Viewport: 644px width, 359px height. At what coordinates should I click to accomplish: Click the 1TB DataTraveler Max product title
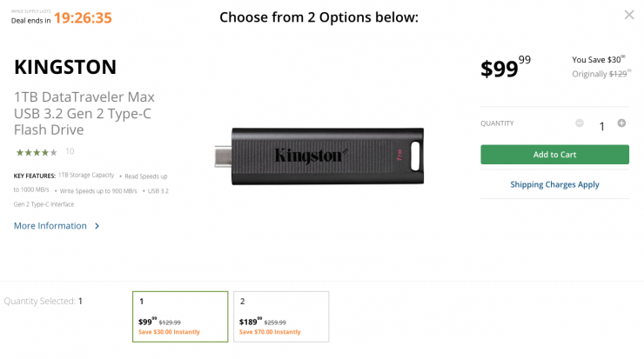click(84, 113)
